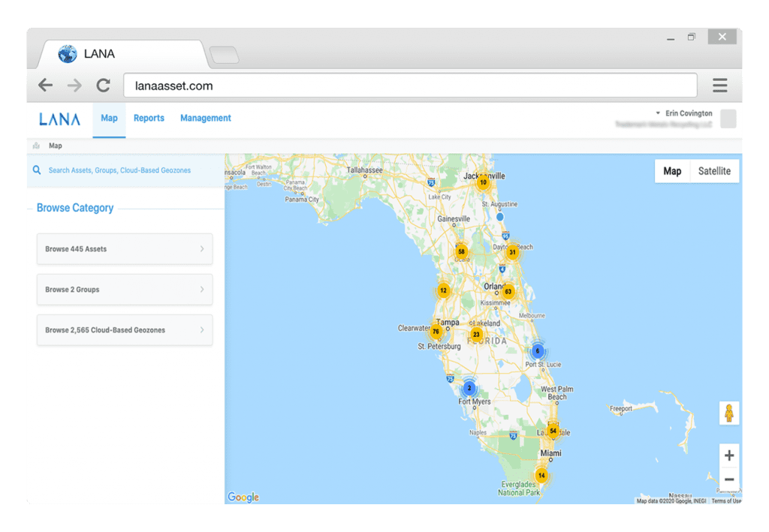
Task: Click the Jacksonville cluster marker showing 10
Action: point(483,182)
